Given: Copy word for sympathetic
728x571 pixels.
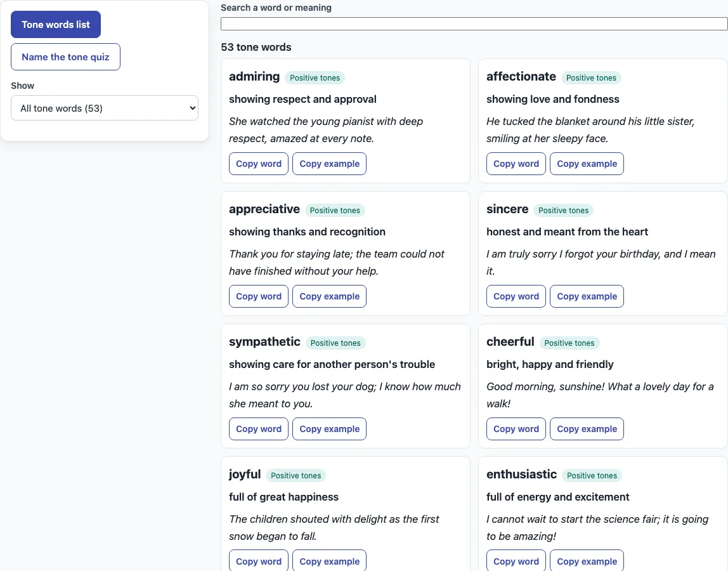Looking at the screenshot, I should tap(259, 429).
